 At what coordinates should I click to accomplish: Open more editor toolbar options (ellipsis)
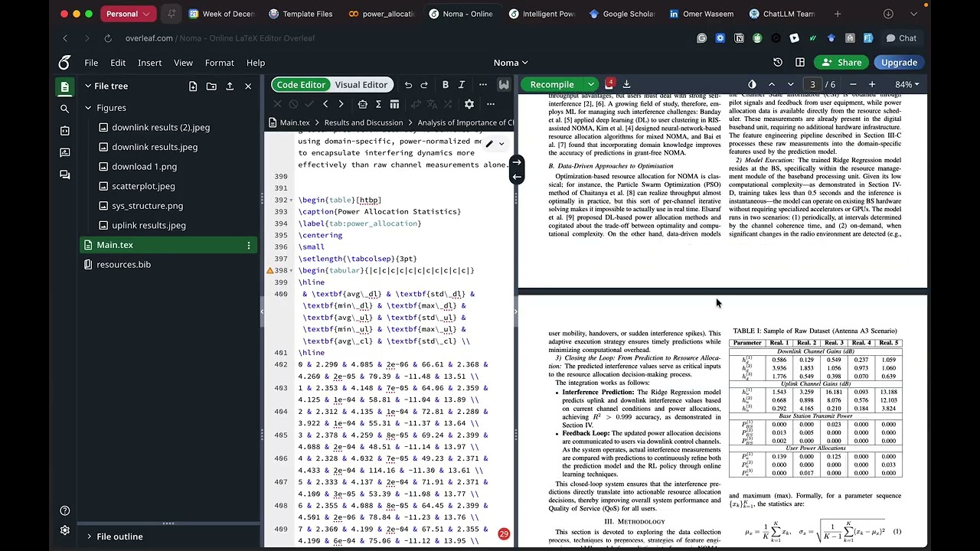pyautogui.click(x=483, y=85)
